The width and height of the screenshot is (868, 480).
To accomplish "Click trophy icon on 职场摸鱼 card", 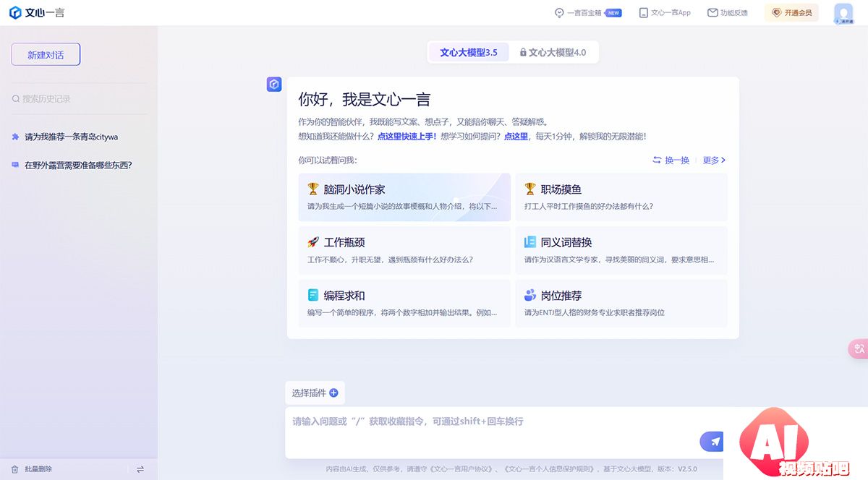I will coord(530,189).
